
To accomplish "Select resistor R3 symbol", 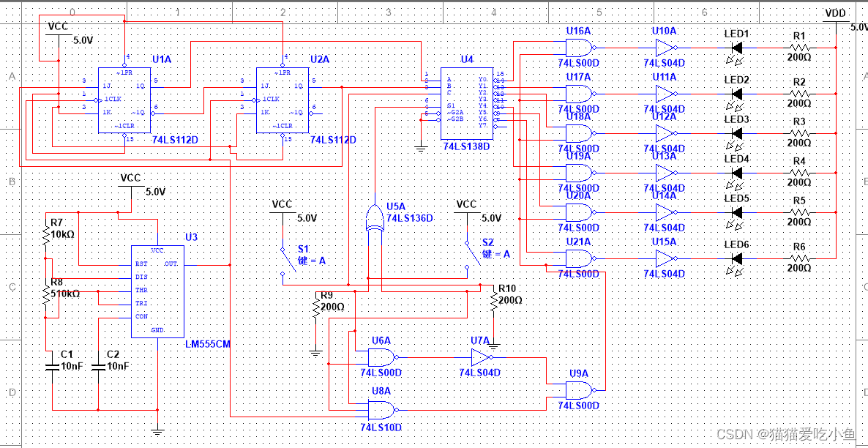I will 799,133.
